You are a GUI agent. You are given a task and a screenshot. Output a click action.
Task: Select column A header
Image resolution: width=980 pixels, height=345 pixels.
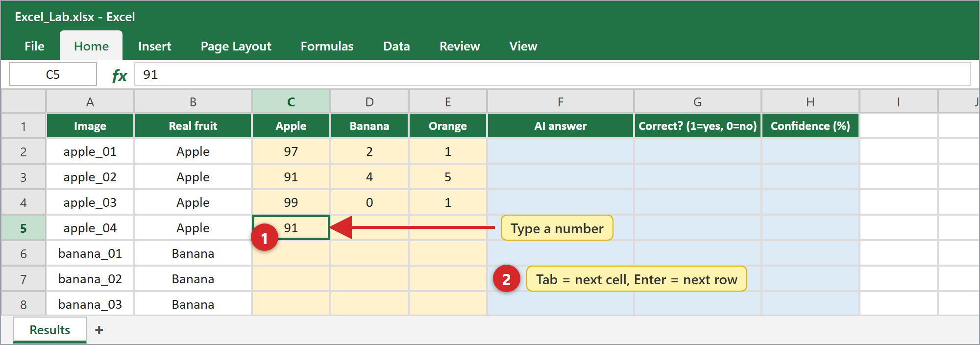[90, 101]
